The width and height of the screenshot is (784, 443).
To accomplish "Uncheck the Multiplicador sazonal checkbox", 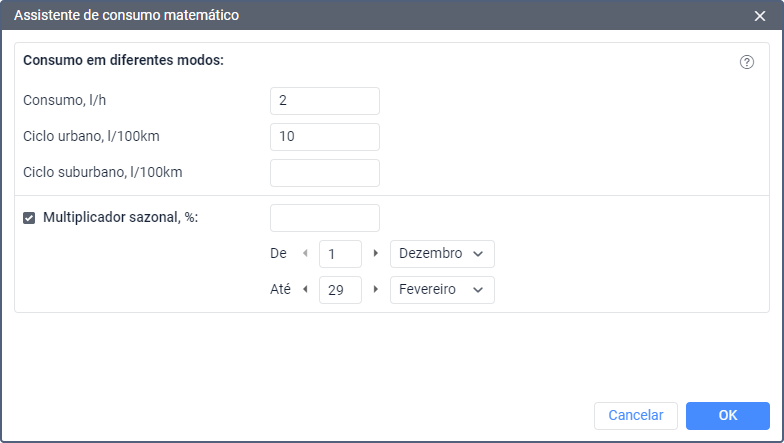I will pyautogui.click(x=29, y=218).
